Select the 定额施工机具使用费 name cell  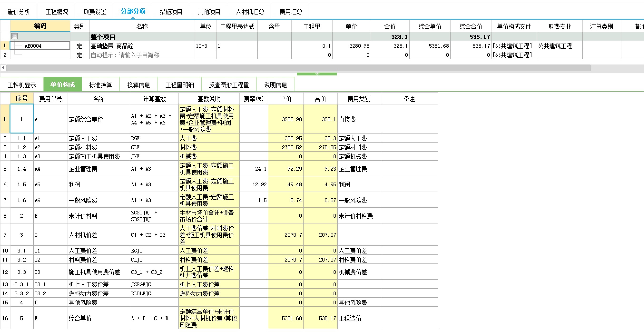[99, 156]
